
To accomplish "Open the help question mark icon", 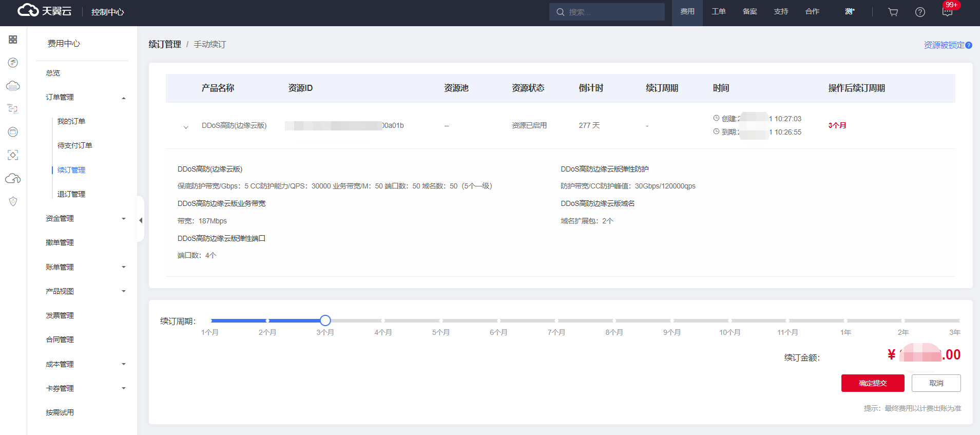I will (x=920, y=12).
